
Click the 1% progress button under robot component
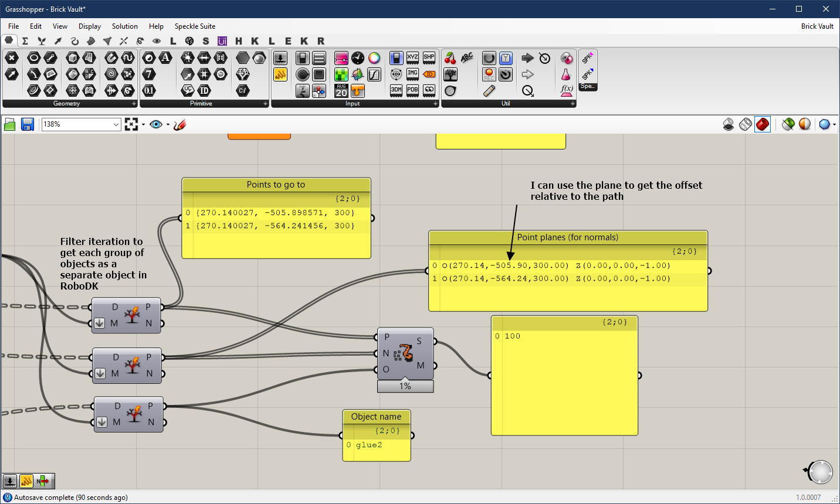(405, 386)
